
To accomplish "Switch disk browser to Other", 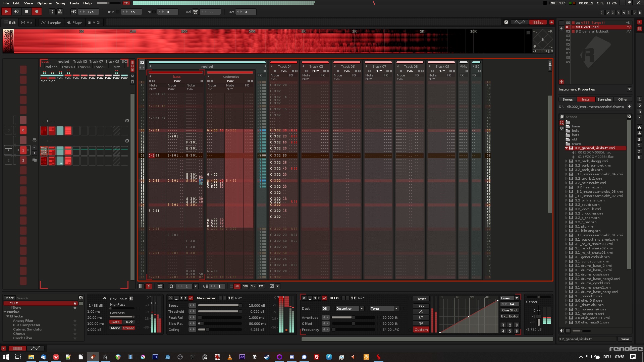I will pyautogui.click(x=623, y=99).
